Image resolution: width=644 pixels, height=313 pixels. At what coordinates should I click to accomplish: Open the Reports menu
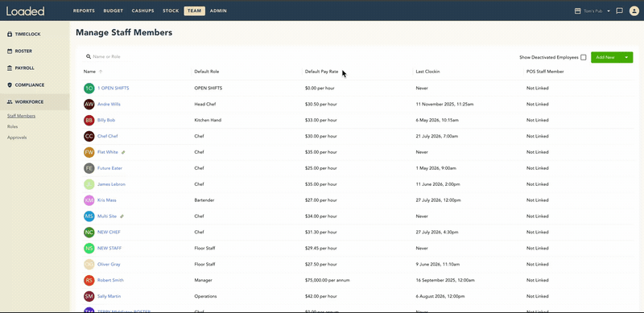[84, 11]
